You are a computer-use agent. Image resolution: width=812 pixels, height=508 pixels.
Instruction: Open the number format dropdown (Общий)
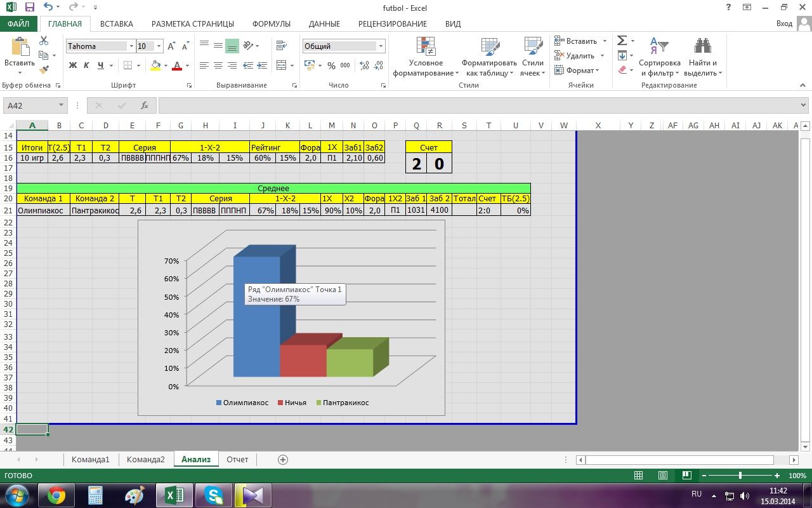click(x=381, y=46)
